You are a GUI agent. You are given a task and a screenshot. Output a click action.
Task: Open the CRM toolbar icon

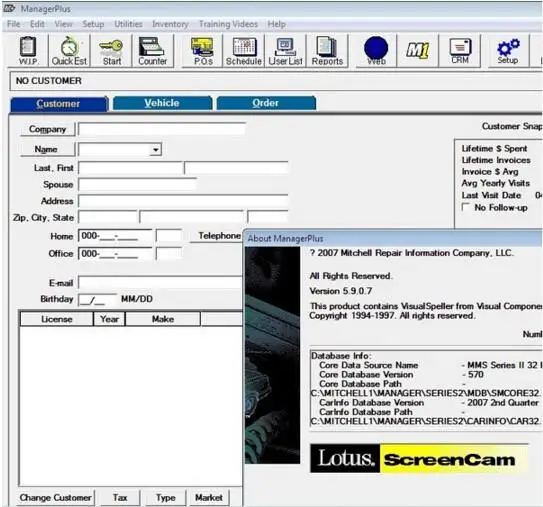pos(460,51)
